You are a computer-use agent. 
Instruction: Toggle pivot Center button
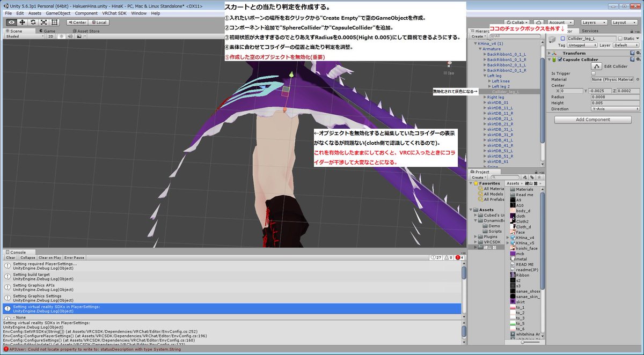tap(77, 23)
